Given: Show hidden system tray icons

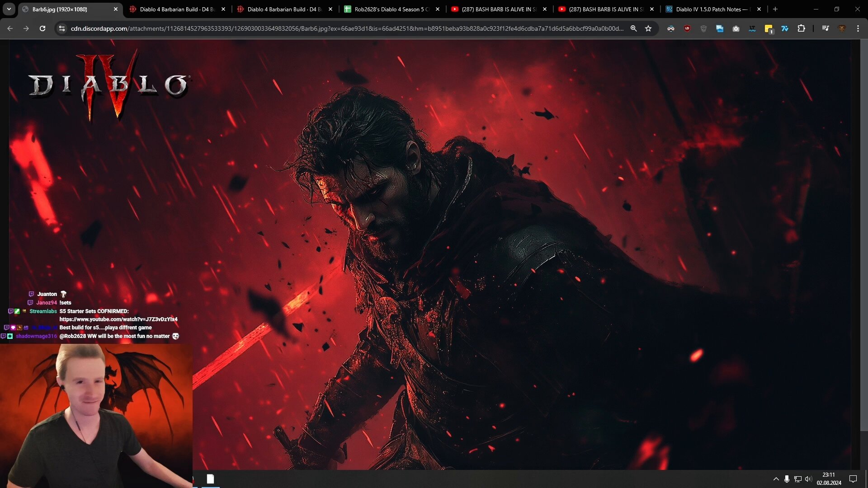Looking at the screenshot, I should tap(776, 479).
